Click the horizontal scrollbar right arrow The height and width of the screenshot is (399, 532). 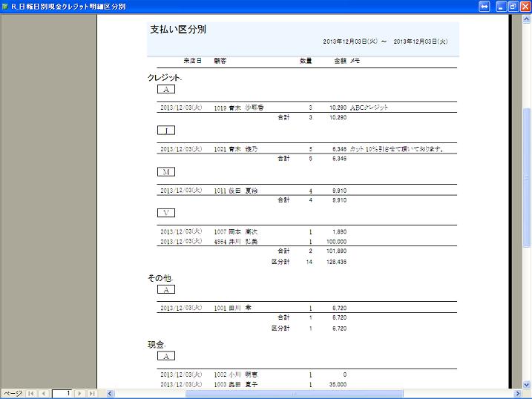(518, 393)
